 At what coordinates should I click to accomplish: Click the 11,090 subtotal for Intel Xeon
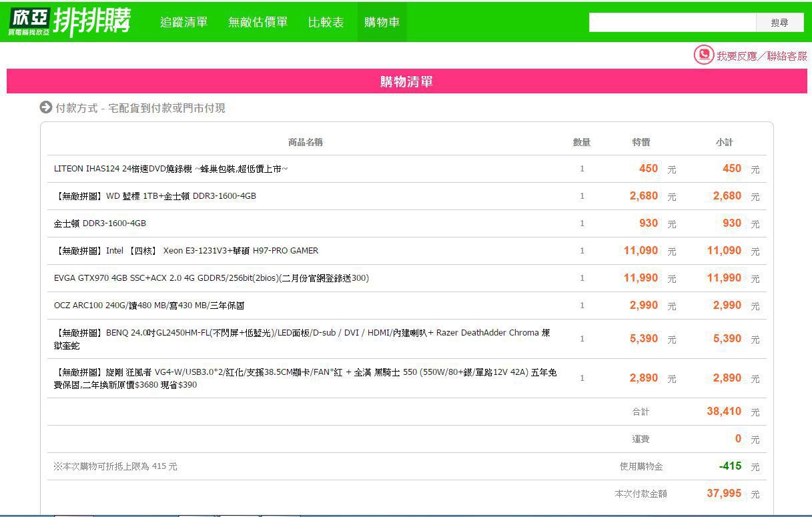(x=725, y=251)
